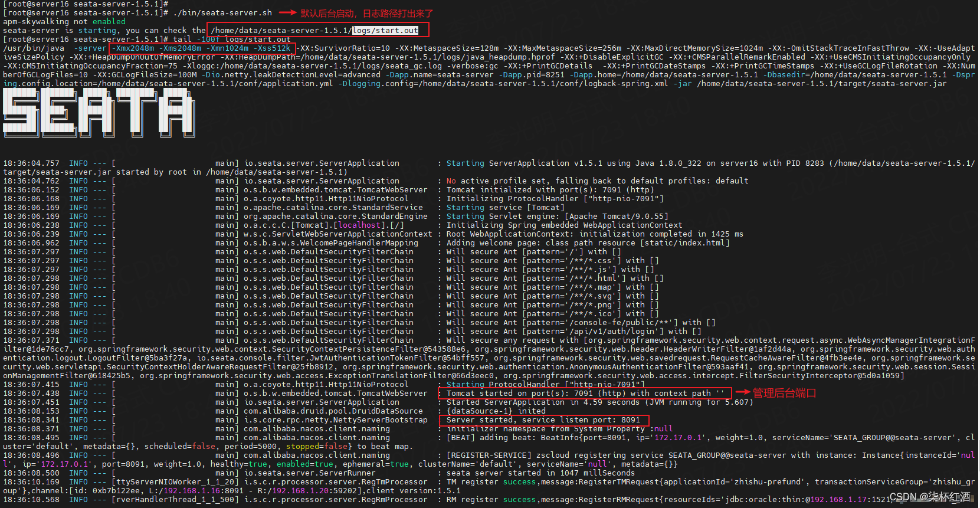The image size is (980, 508).
Task: Click the w.s.c.ServletWebServerApplicationContext logger name
Action: [338, 234]
